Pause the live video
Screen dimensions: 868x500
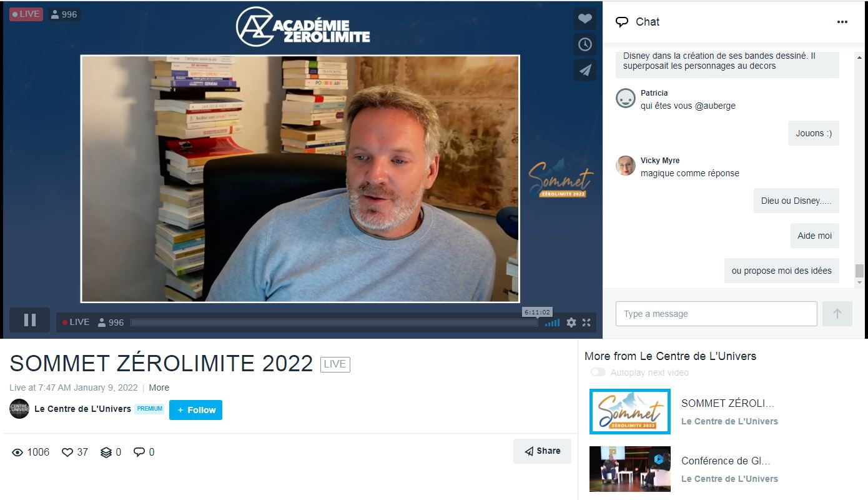coord(29,320)
